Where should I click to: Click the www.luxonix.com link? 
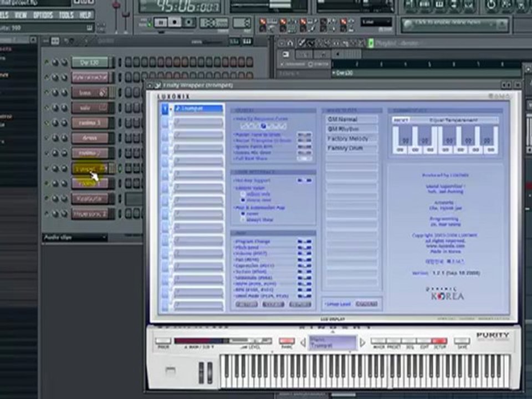point(445,246)
